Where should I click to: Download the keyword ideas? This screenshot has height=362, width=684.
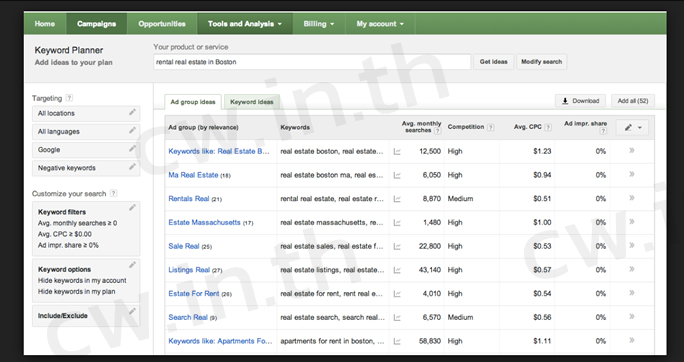(580, 101)
